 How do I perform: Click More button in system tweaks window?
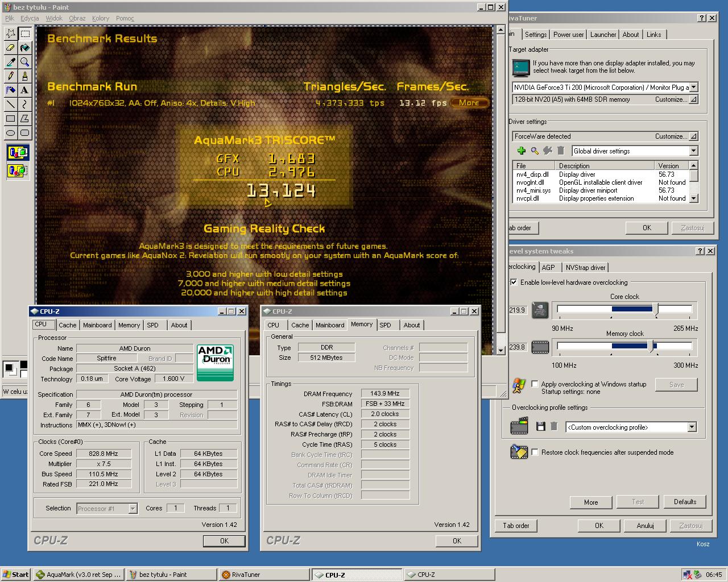point(590,502)
